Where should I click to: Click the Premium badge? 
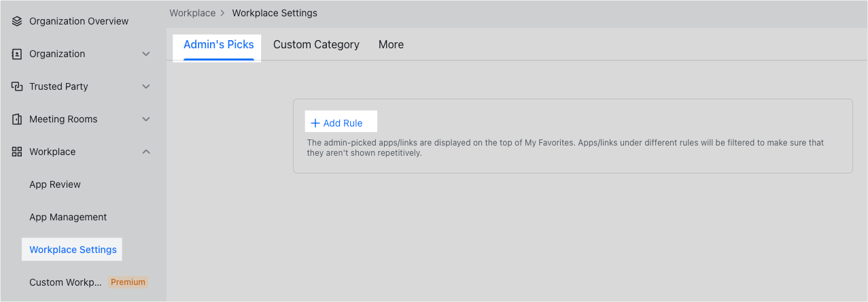[128, 282]
